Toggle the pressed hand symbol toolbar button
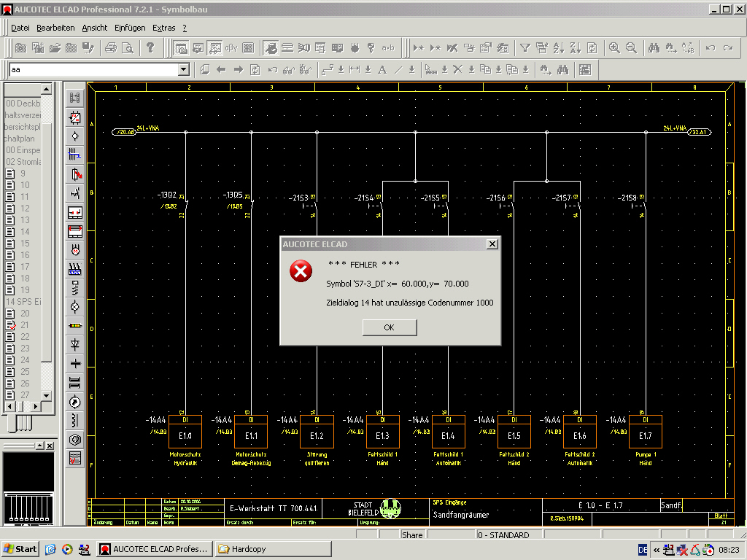The image size is (747, 560). tap(271, 47)
